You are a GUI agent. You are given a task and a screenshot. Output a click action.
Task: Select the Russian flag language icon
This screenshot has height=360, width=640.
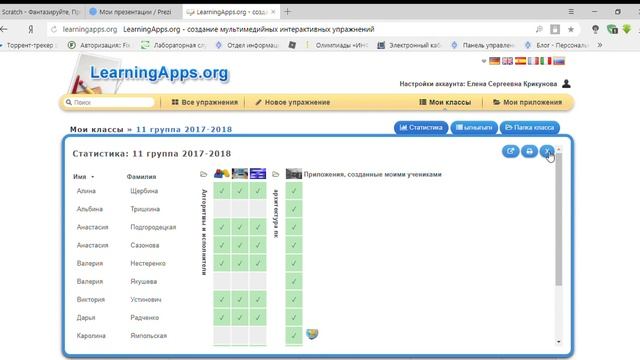pyautogui.click(x=559, y=61)
